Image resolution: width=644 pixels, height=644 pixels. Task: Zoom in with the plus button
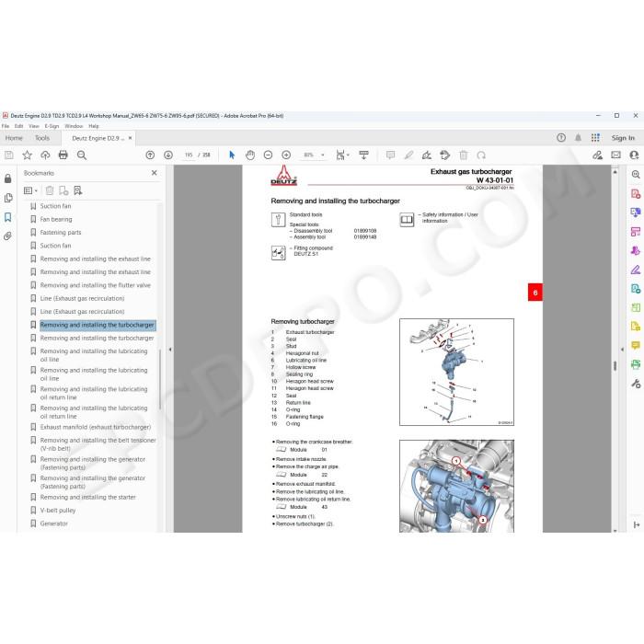[x=286, y=155]
